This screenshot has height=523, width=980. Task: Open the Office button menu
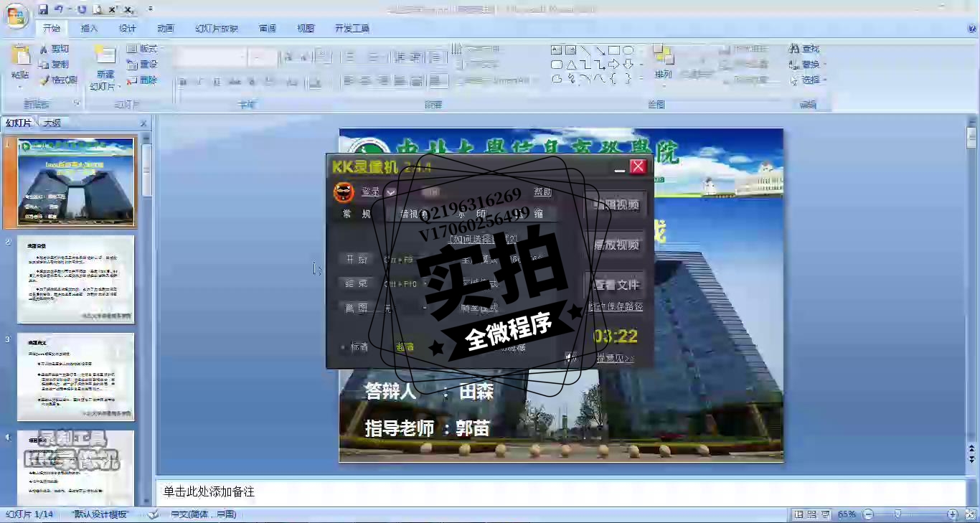(17, 16)
